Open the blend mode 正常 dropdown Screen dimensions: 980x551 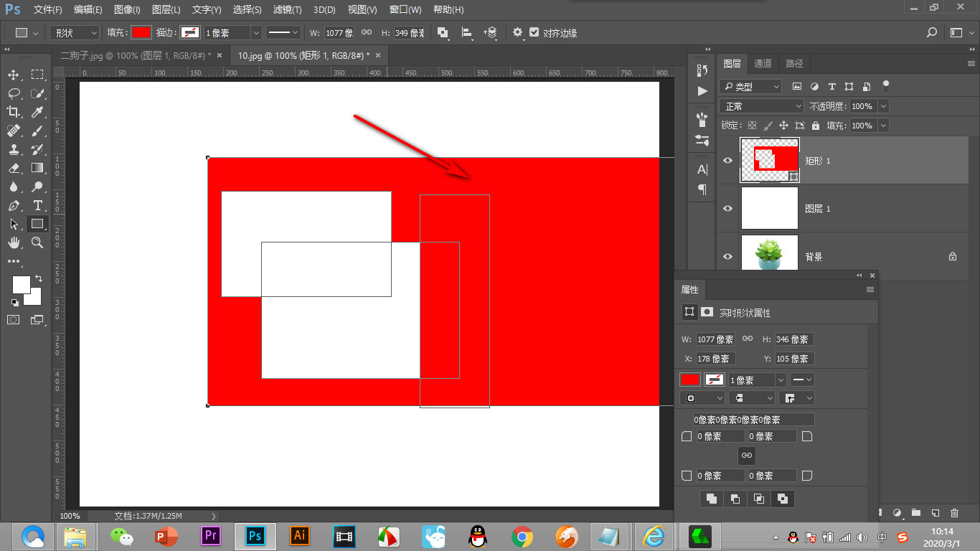tap(762, 106)
